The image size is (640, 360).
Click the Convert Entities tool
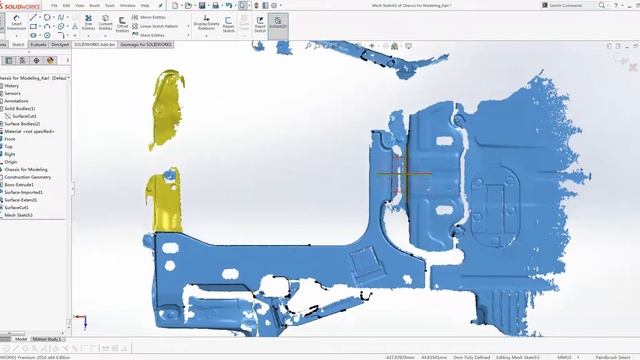tap(105, 22)
